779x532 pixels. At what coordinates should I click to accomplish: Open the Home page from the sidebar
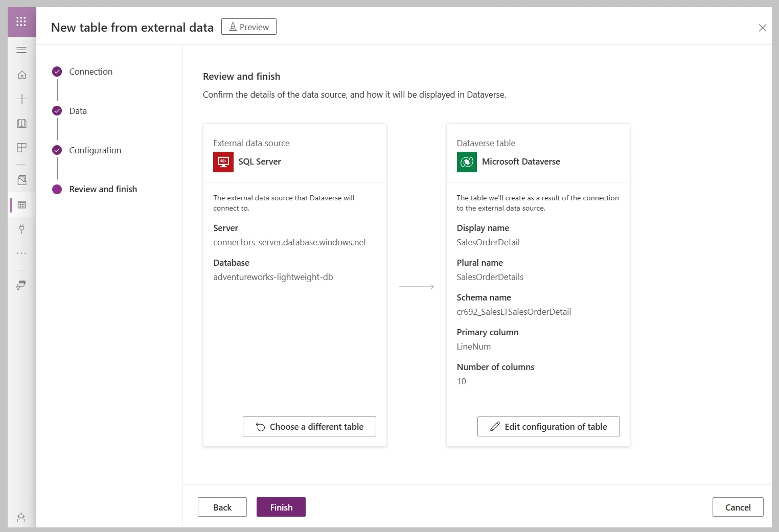point(21,74)
